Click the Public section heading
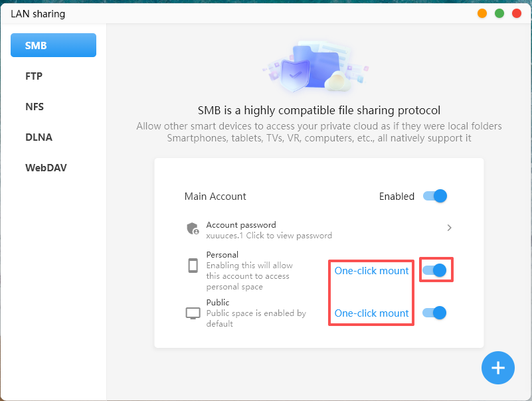Screen dimensions: 532x401 point(217,302)
